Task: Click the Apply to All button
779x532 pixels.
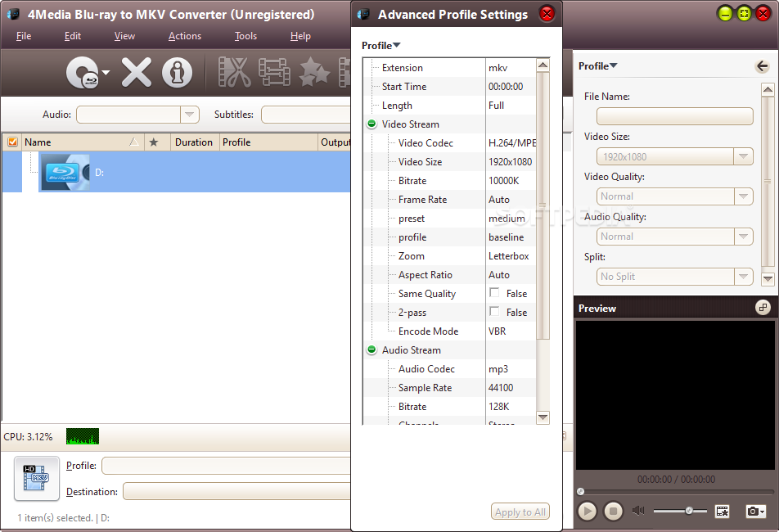Action: click(x=520, y=512)
